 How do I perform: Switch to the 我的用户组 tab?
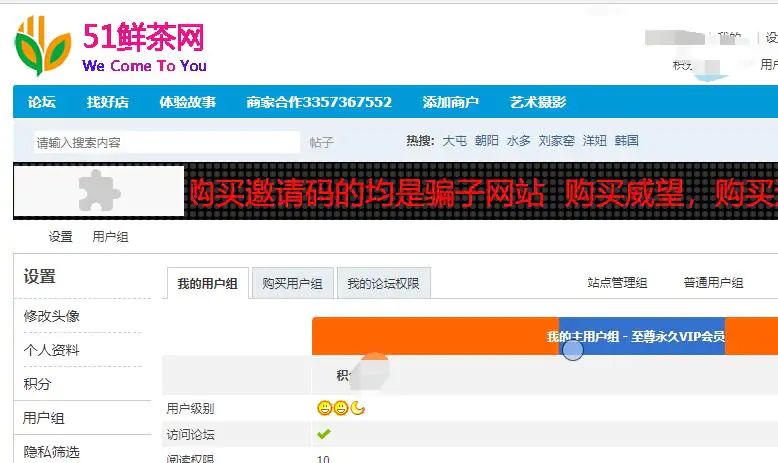[x=207, y=283]
